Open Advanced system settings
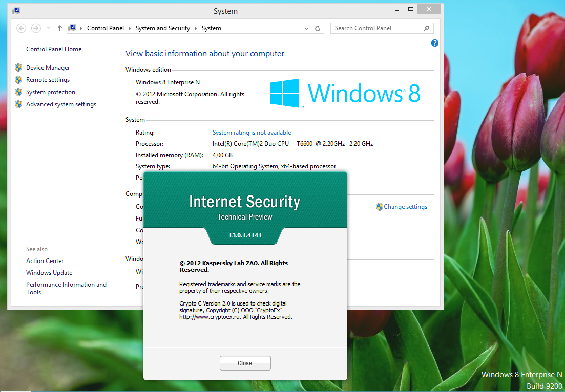The image size is (565, 392). 61,104
